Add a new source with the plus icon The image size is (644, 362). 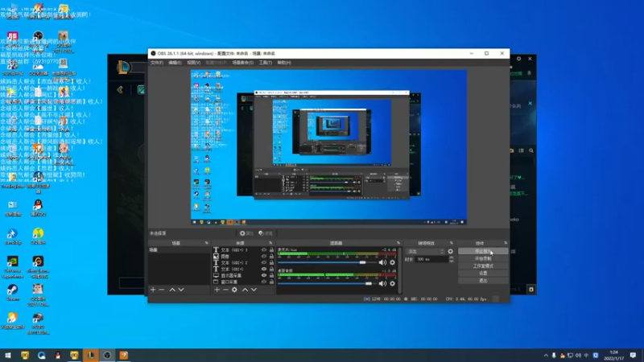(217, 290)
